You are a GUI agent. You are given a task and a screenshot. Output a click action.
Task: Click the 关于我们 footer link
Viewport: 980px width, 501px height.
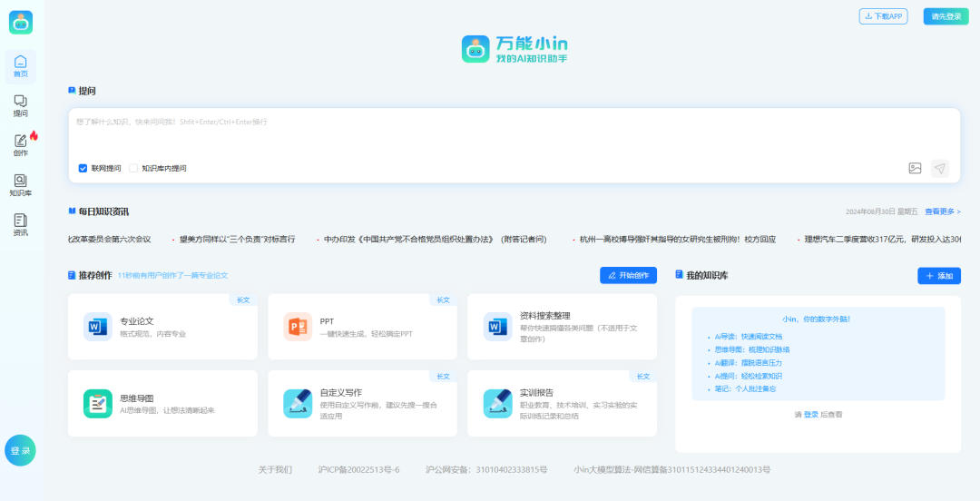[275, 469]
